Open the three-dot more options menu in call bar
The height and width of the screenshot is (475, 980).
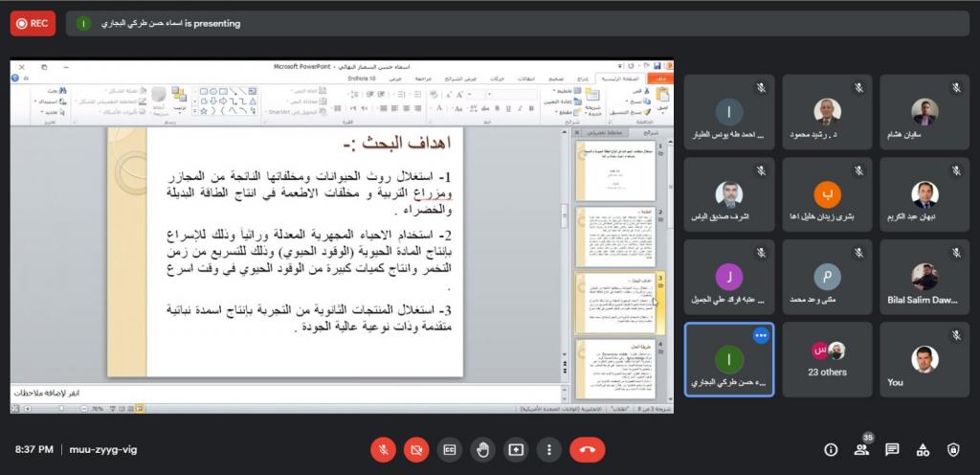click(548, 449)
